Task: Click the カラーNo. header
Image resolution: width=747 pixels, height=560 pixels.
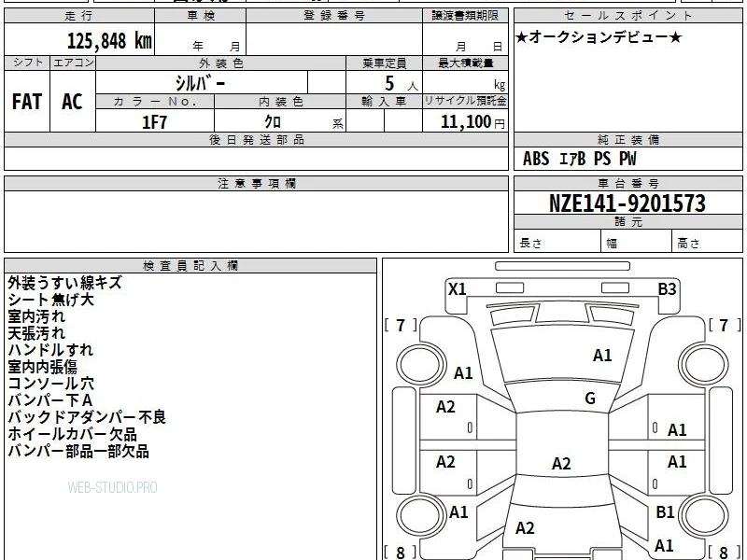Action: pyautogui.click(x=155, y=102)
